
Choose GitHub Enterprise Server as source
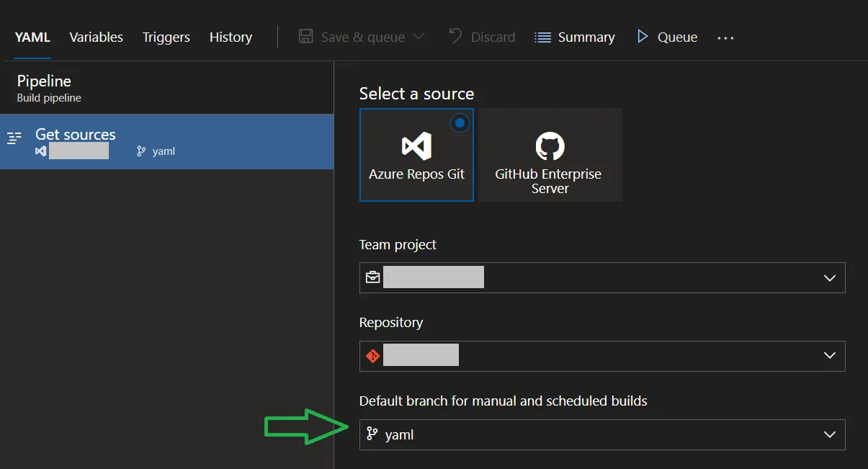[x=550, y=155]
